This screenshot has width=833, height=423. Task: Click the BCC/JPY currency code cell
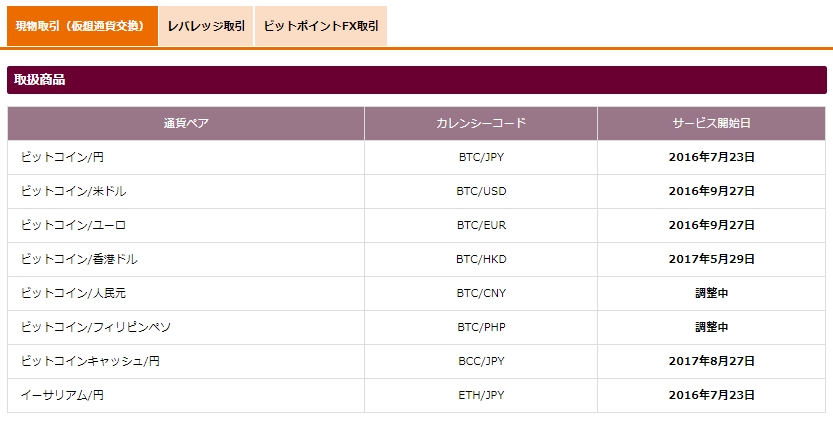(480, 361)
